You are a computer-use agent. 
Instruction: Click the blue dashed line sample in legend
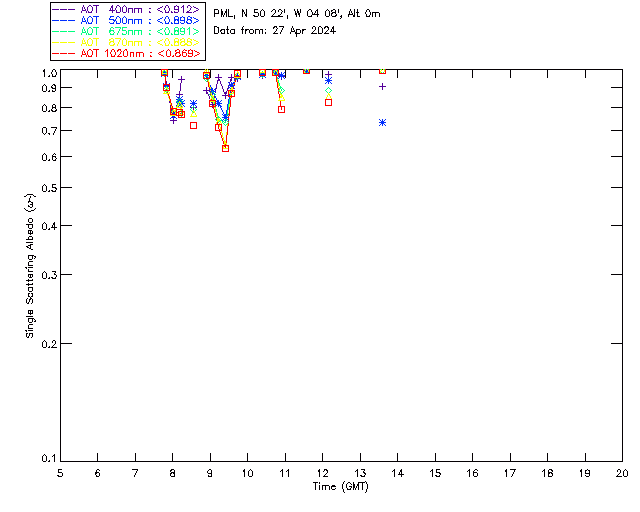pyautogui.click(x=64, y=20)
